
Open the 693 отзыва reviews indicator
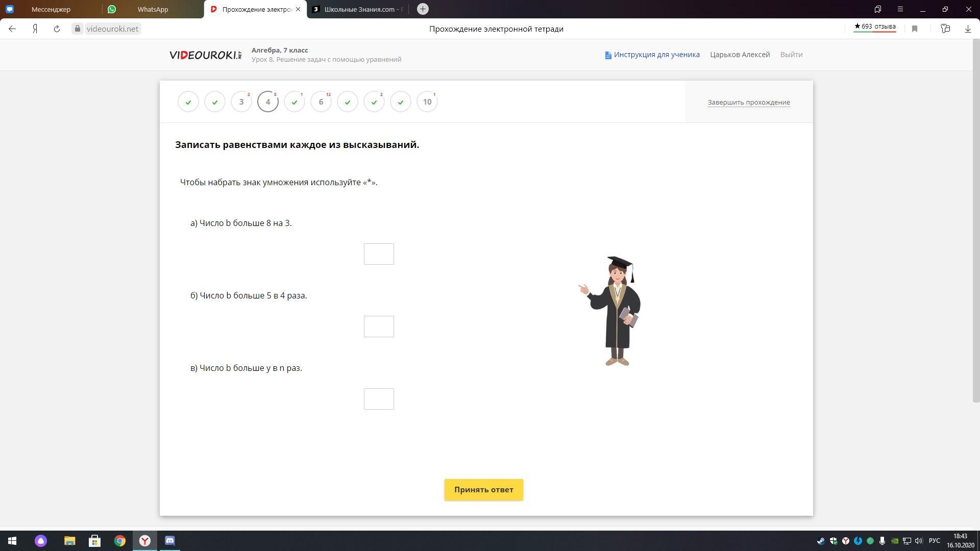[x=875, y=27]
